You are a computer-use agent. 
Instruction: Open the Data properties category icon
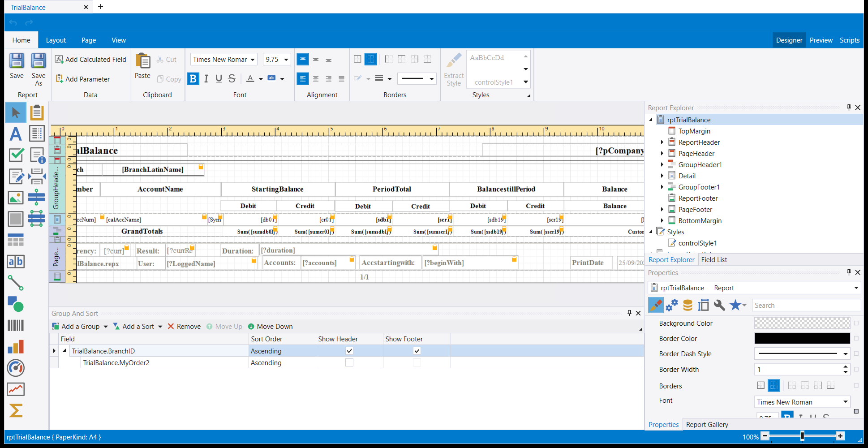pyautogui.click(x=688, y=305)
